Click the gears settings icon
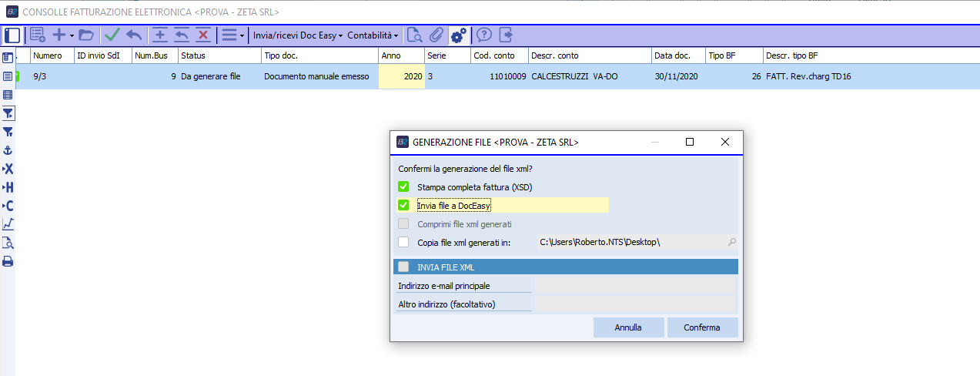The image size is (980, 376). pyautogui.click(x=459, y=35)
